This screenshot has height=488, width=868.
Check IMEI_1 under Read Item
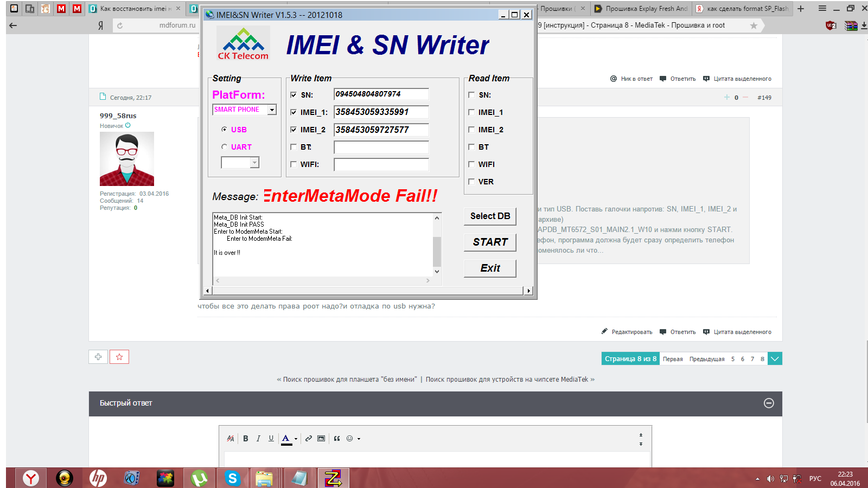(x=471, y=112)
